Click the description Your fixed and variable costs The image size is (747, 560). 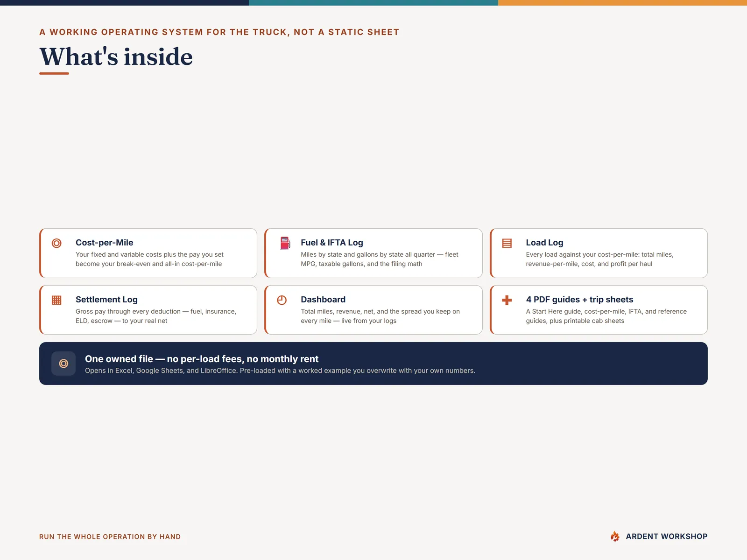click(149, 259)
